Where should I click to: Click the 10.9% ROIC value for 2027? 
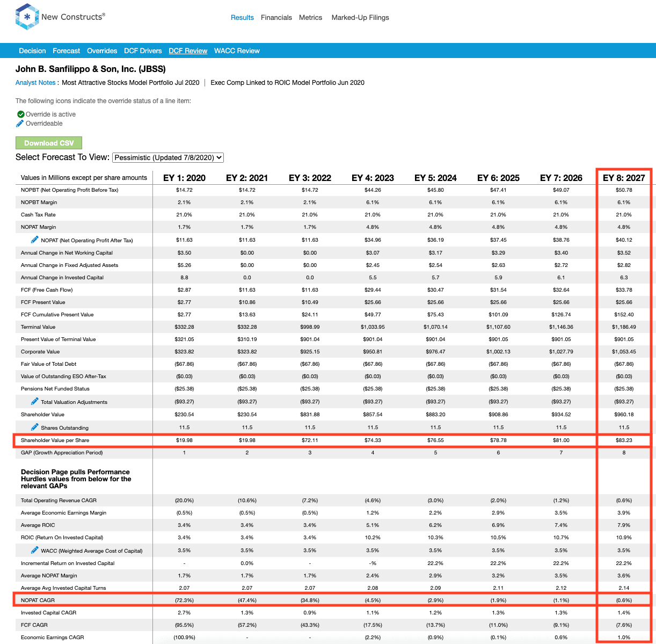pyautogui.click(x=624, y=538)
